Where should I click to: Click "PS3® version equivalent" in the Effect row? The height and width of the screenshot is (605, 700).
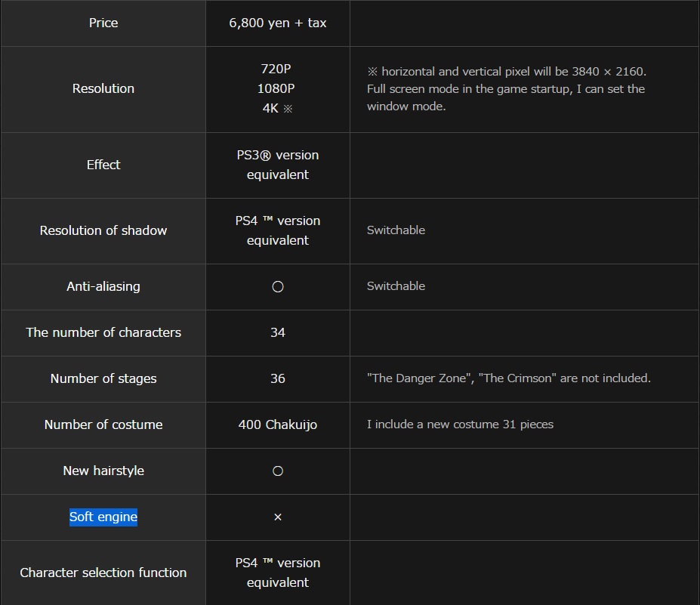click(278, 165)
